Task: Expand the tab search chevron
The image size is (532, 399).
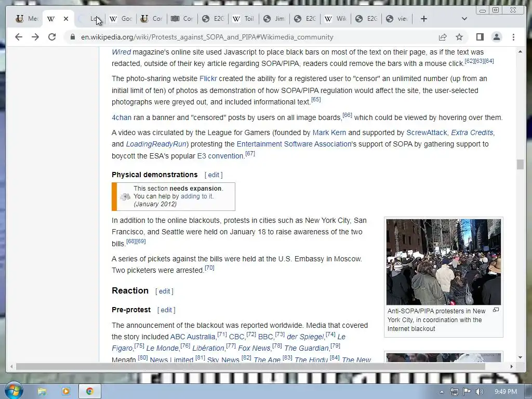Action: pos(464,19)
